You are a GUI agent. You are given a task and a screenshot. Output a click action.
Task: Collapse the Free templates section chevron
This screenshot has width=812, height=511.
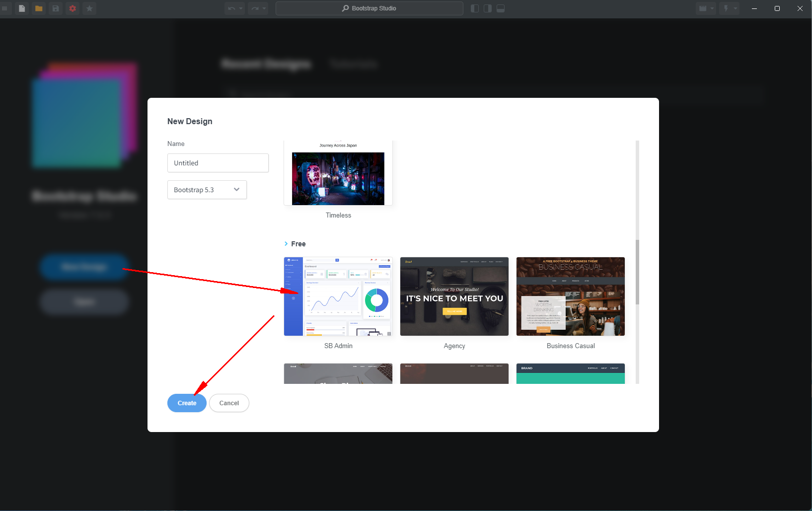click(x=286, y=244)
